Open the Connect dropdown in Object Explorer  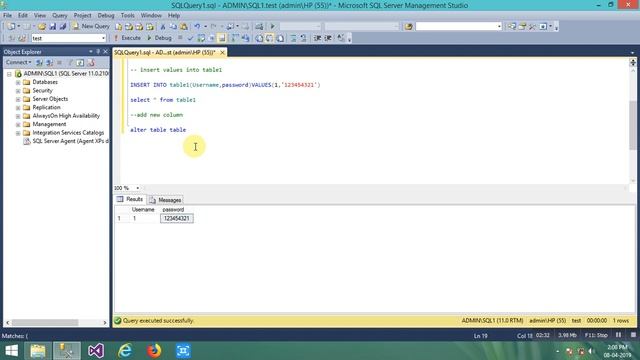[18, 62]
